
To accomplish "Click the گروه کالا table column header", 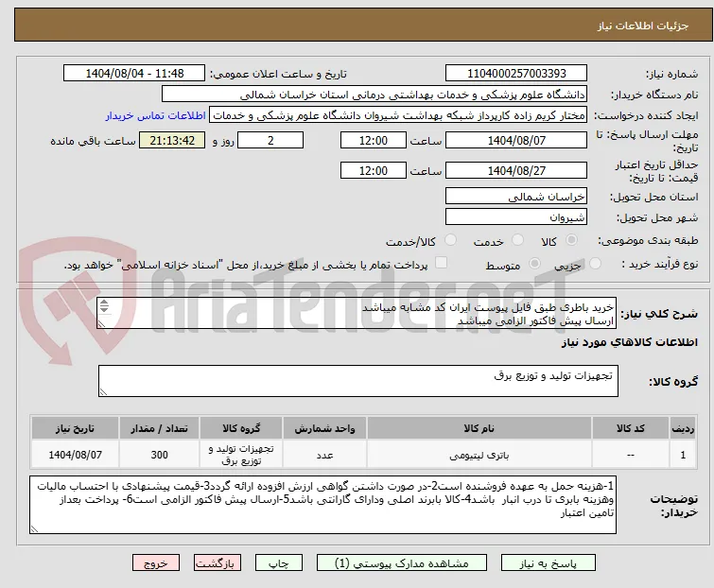I will point(241,428).
